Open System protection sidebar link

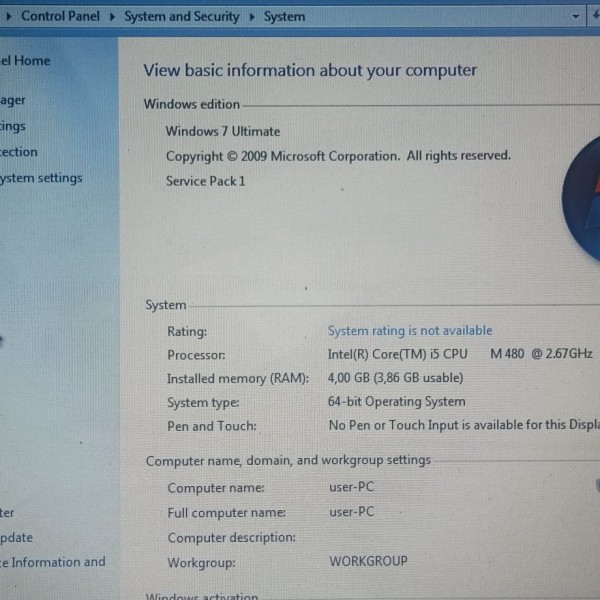tap(19, 152)
